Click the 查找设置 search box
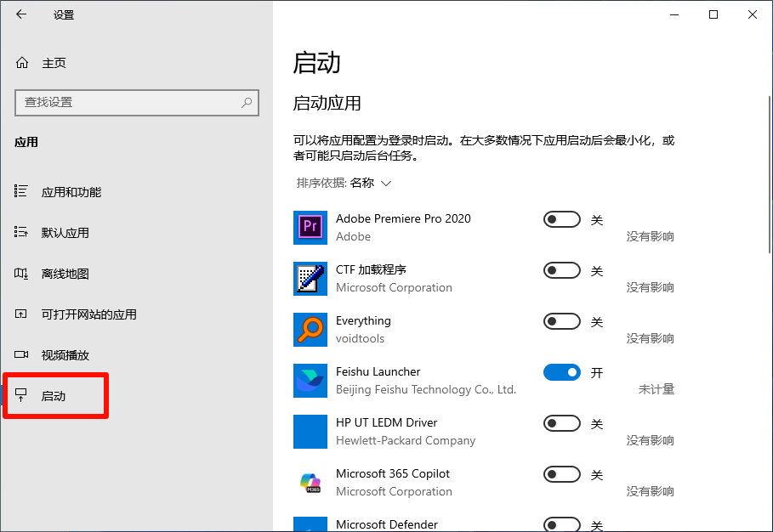 137,103
